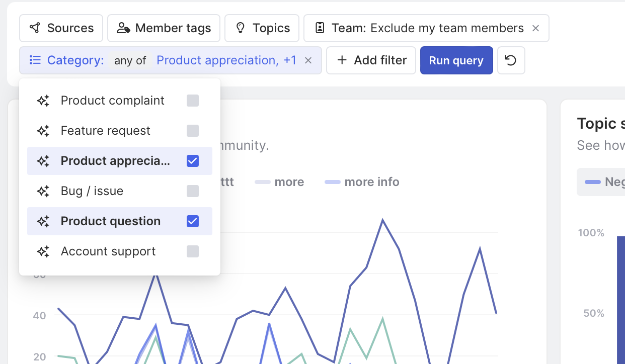Click the Member tags person icon
The width and height of the screenshot is (625, 364).
123,28
